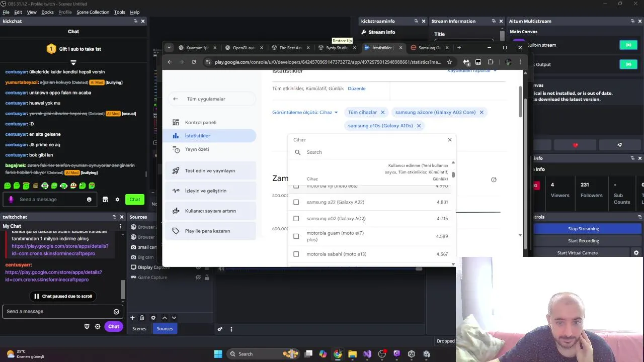This screenshot has width=644, height=362.
Task: Open Visual Studio from taskbar
Action: click(x=367, y=354)
